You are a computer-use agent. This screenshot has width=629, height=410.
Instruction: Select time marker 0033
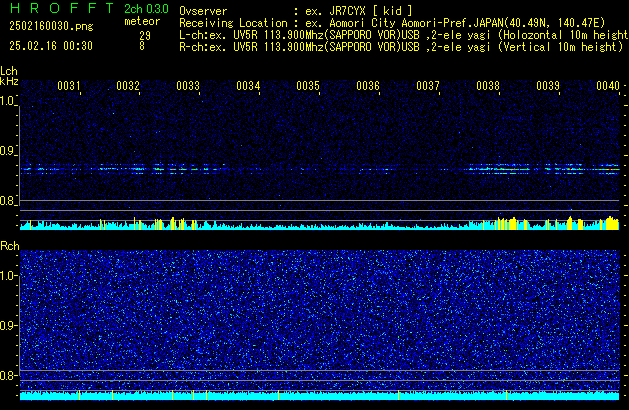tap(188, 86)
